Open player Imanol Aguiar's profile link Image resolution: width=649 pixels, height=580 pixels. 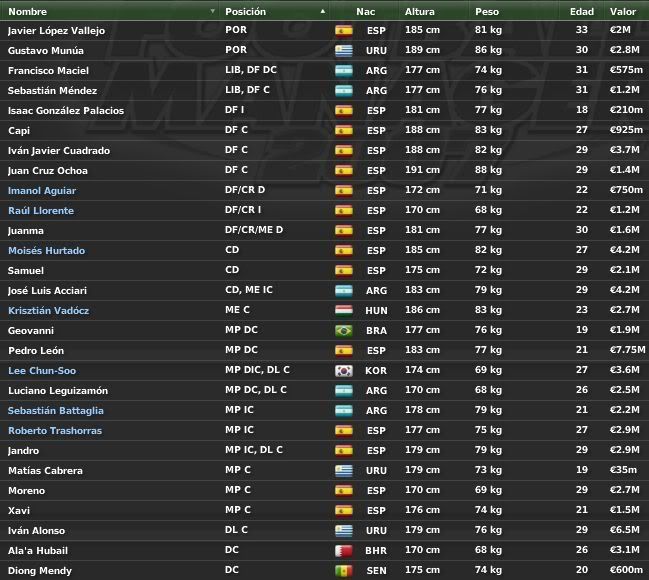(42, 190)
